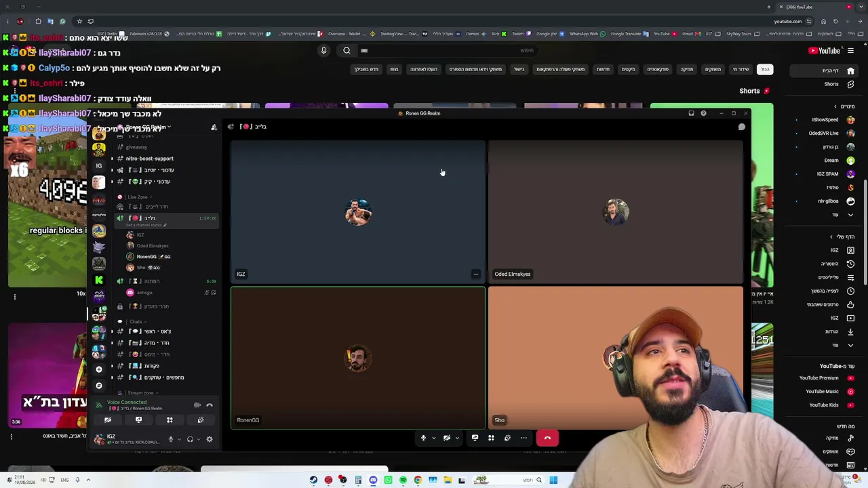868x488 pixels.
Task: Open input device options arrow beside user-panel mic
Action: pyautogui.click(x=179, y=440)
